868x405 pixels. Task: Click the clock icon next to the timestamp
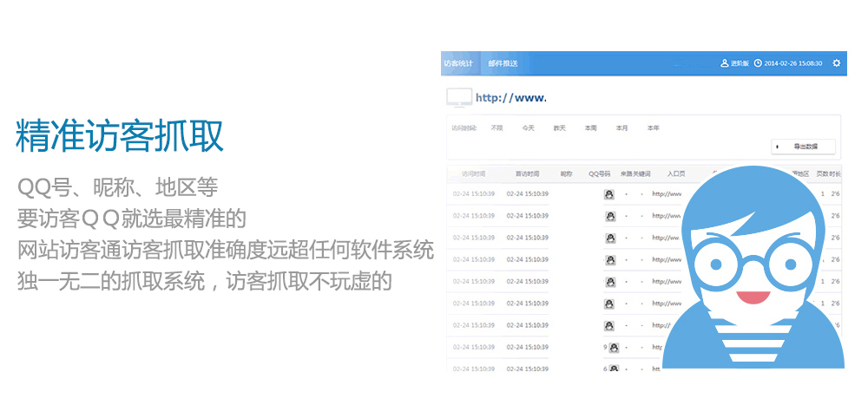click(758, 63)
